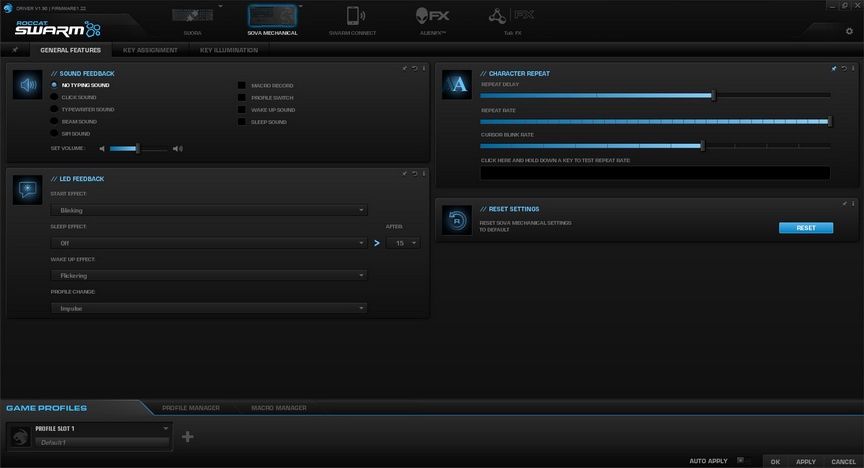Open the Game Profiles tab
Viewport: 864px width, 468px height.
click(x=46, y=408)
